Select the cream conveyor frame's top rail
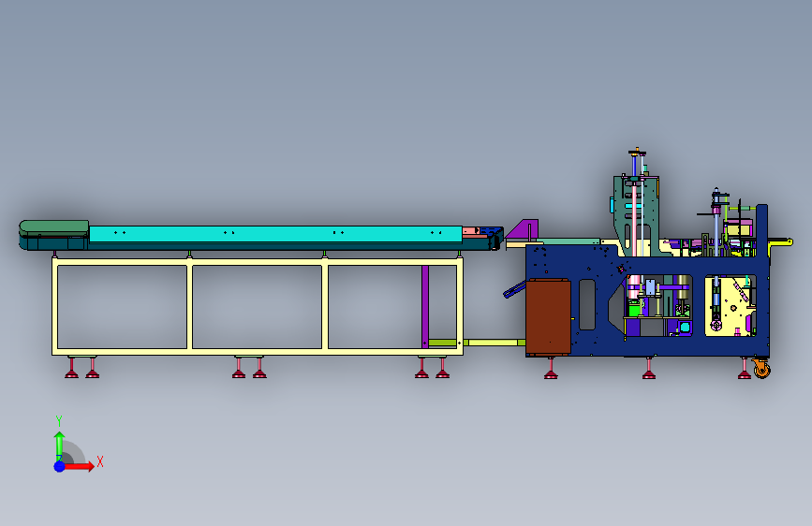The height and width of the screenshot is (526, 812). 258,262
